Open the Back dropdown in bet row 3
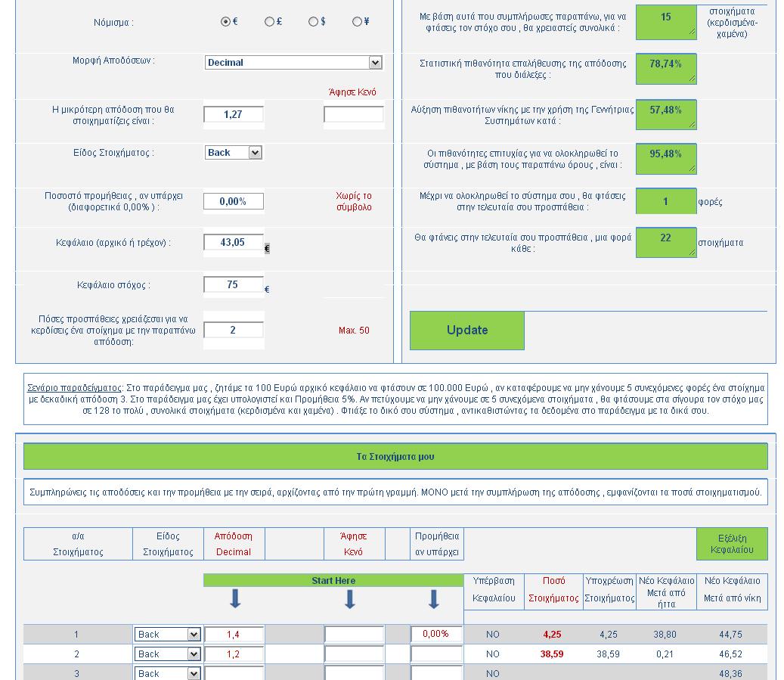Viewport: 784px width, 680px height. pyautogui.click(x=168, y=673)
